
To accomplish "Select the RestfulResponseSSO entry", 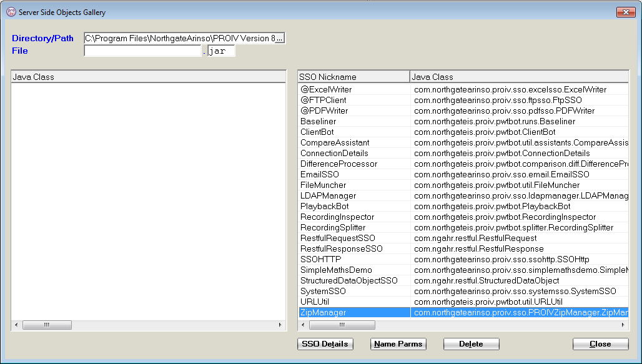I will coord(463,249).
